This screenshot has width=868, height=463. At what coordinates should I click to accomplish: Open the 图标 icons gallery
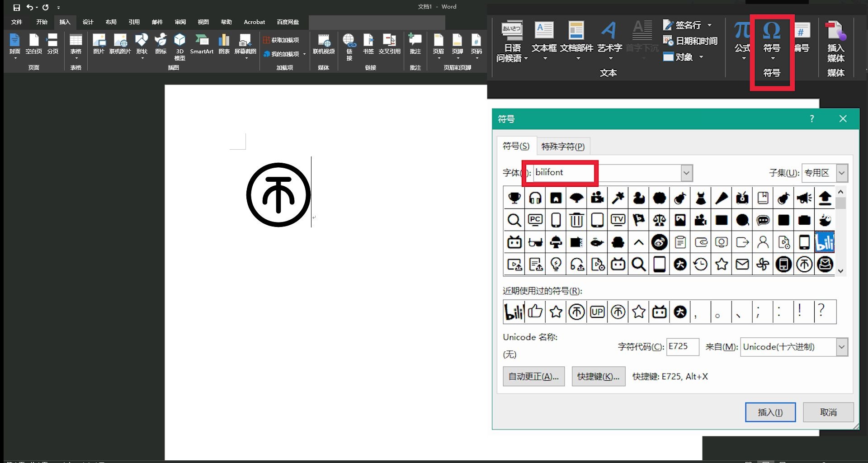point(161,44)
